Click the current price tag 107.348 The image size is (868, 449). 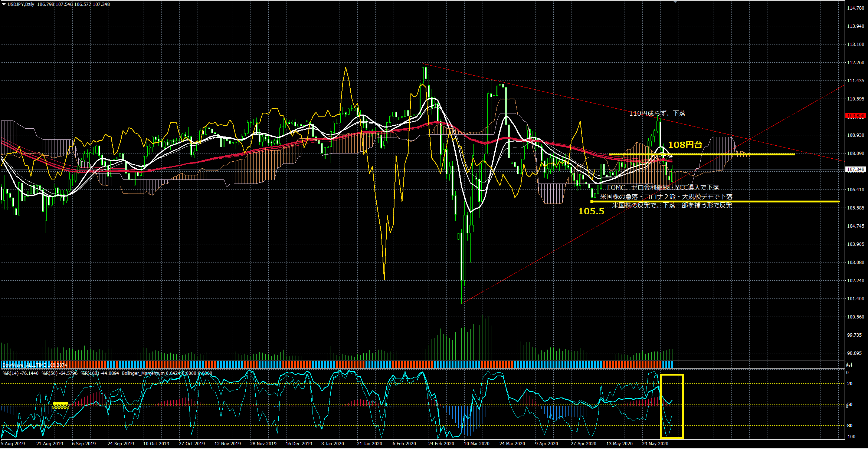(856, 169)
